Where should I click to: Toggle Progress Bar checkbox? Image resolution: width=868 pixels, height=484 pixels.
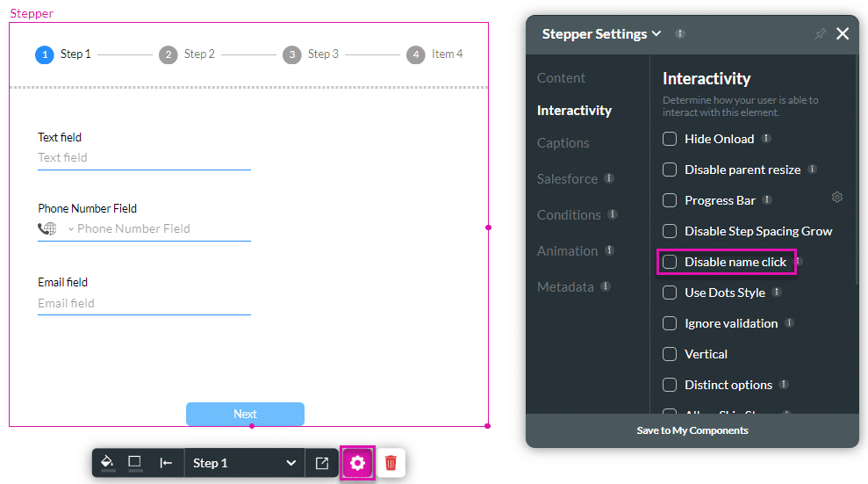click(670, 200)
